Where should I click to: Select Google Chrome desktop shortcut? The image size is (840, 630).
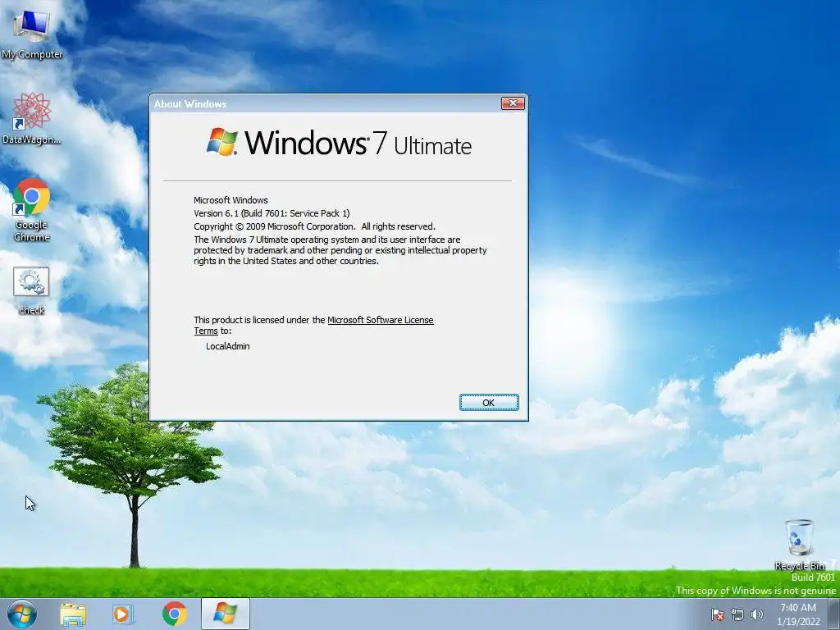pyautogui.click(x=32, y=210)
